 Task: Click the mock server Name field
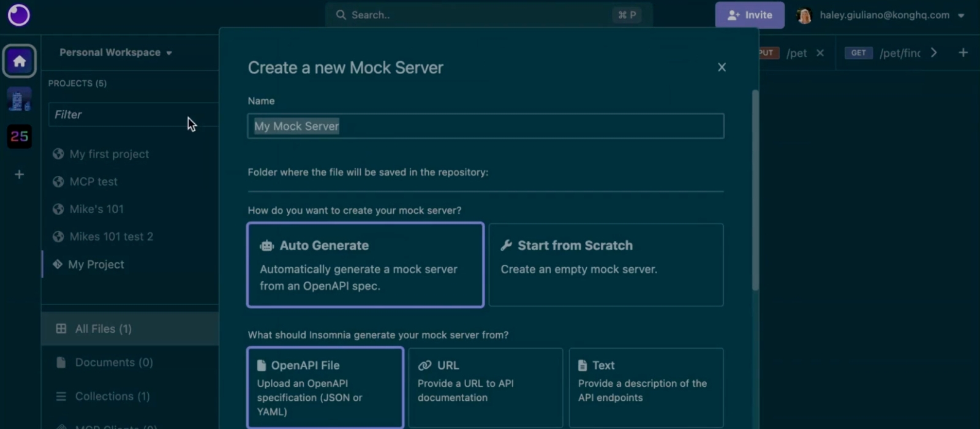(485, 126)
